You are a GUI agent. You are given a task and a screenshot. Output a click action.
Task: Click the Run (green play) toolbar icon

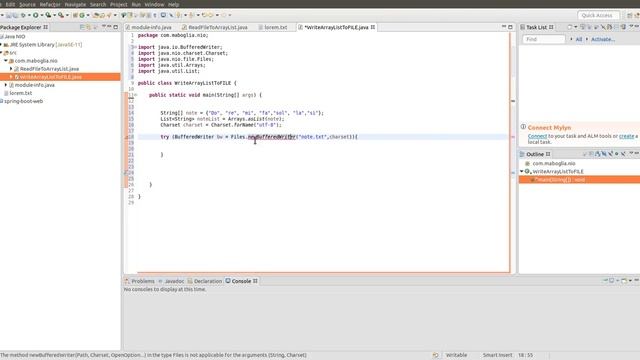click(x=36, y=15)
